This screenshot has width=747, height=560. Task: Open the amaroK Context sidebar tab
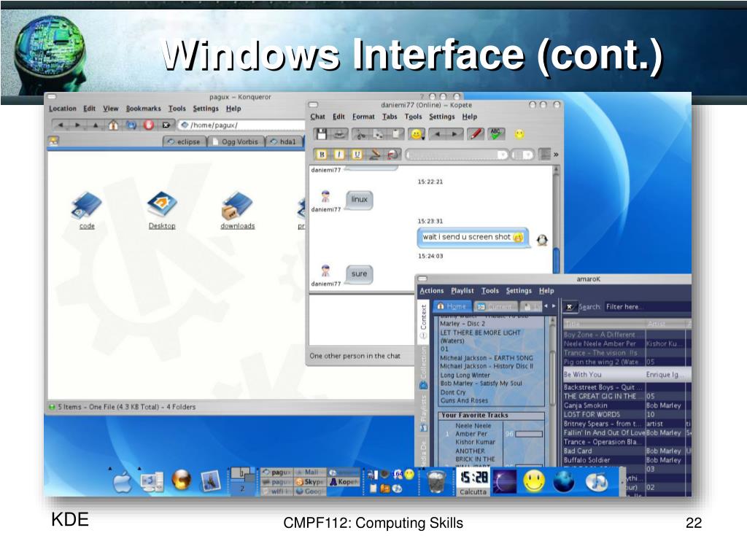coord(423,321)
